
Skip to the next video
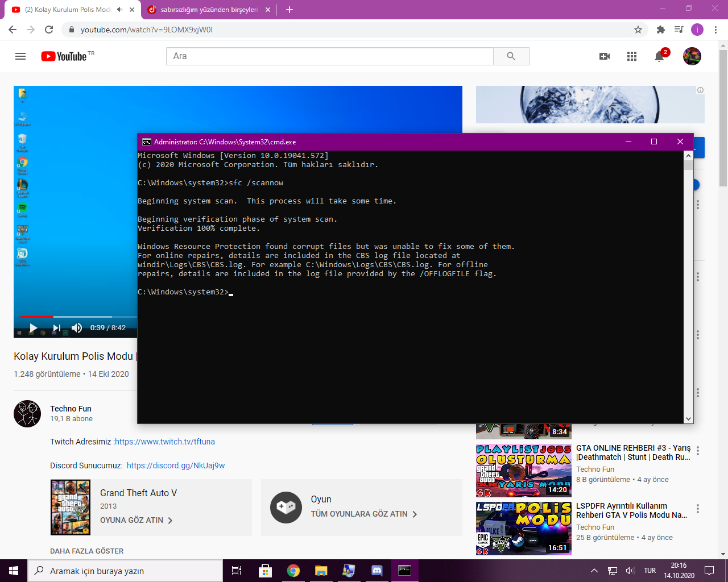tap(56, 328)
